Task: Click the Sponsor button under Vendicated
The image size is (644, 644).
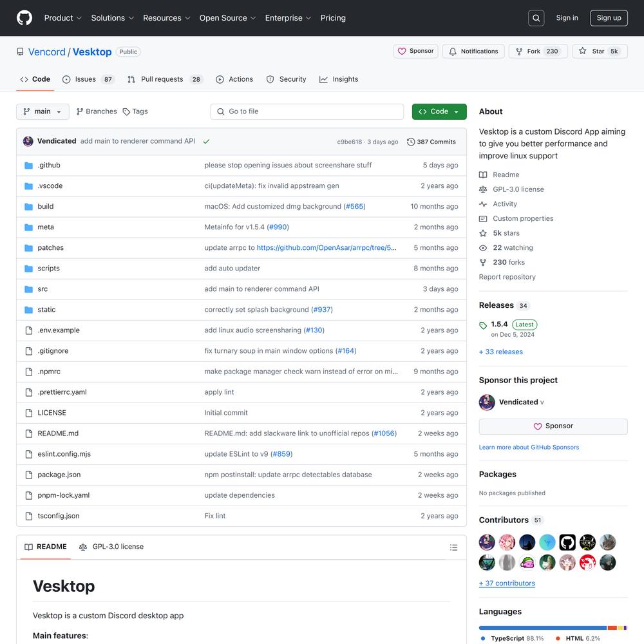Action: pos(553,426)
